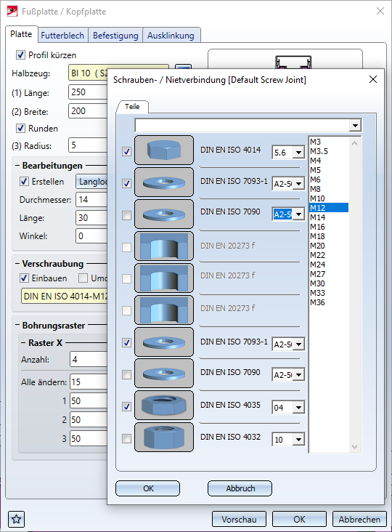Click the hex bolt thumbnail for DIN EN ISO 4014
The image size is (392, 532).
click(x=164, y=150)
